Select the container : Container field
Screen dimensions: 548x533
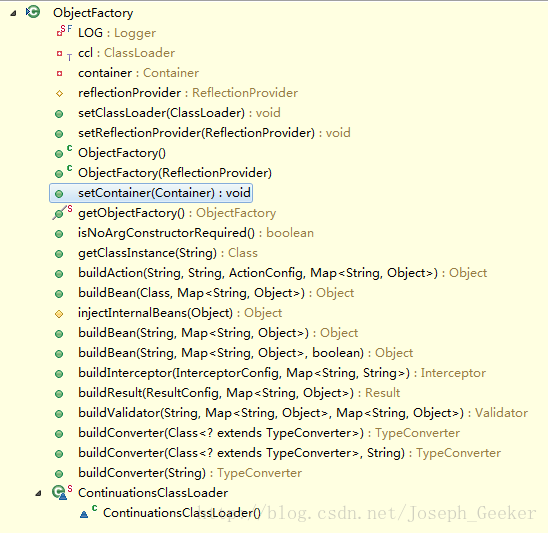[138, 73]
